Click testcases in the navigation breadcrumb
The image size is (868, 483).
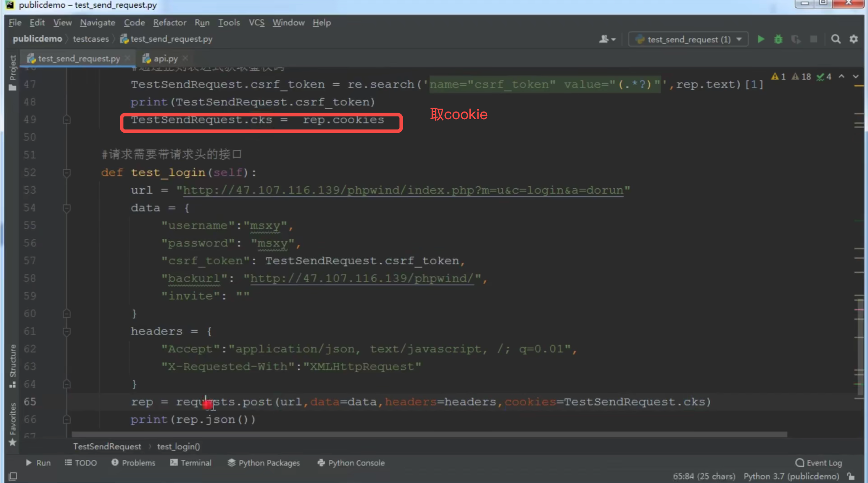(x=91, y=39)
